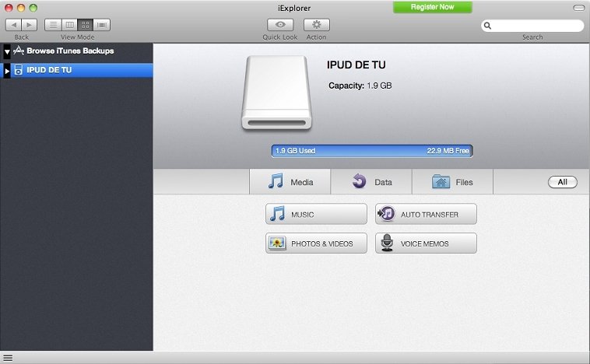This screenshot has height=364, width=590.
Task: Focus the Search field
Action: tap(532, 26)
